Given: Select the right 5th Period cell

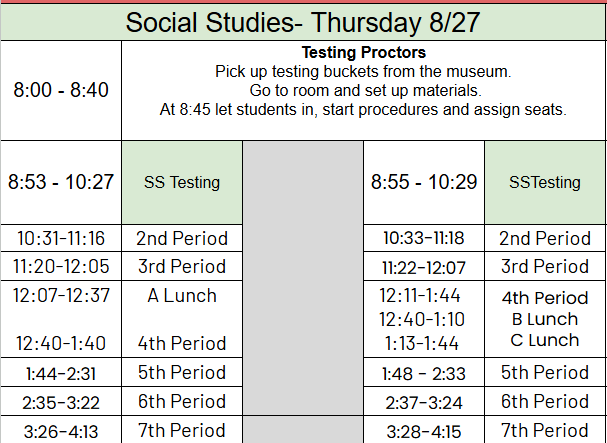Looking at the screenshot, I should [545, 372].
